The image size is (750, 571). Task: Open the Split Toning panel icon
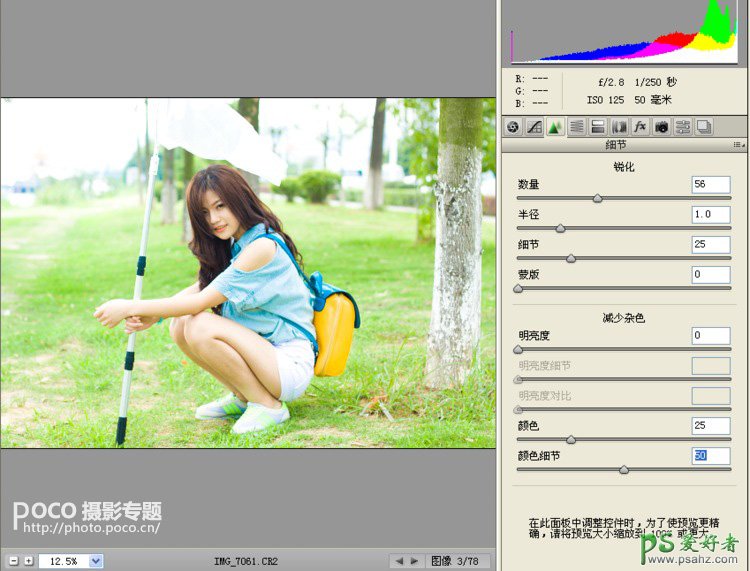[597, 127]
